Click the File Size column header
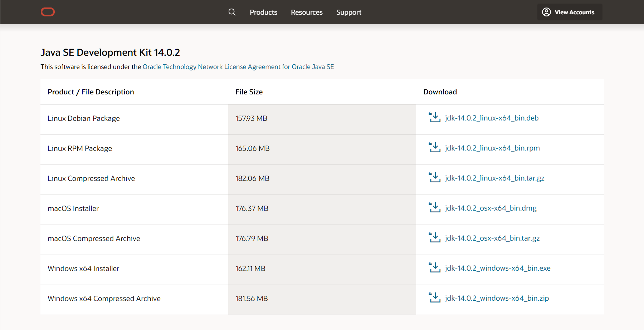644x330 pixels. point(249,92)
